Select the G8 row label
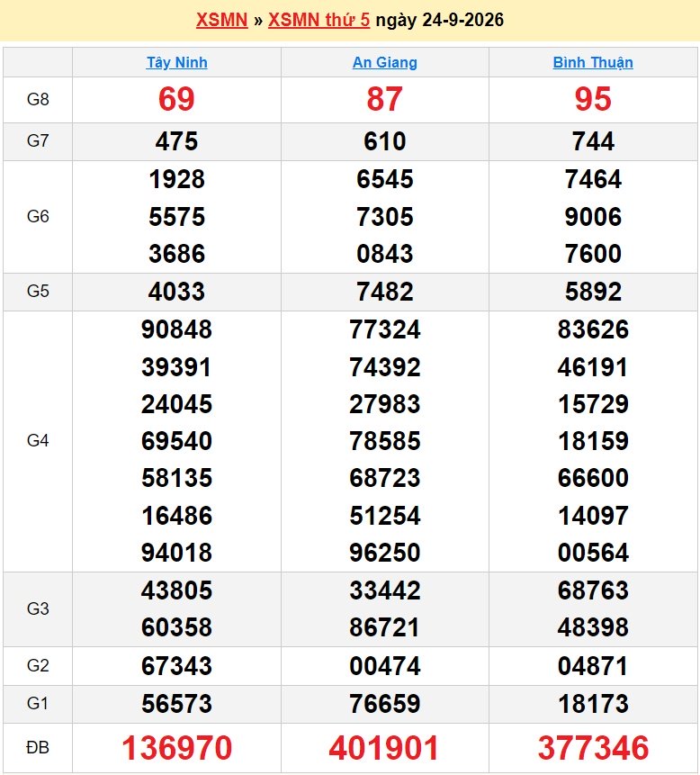 tap(38, 99)
